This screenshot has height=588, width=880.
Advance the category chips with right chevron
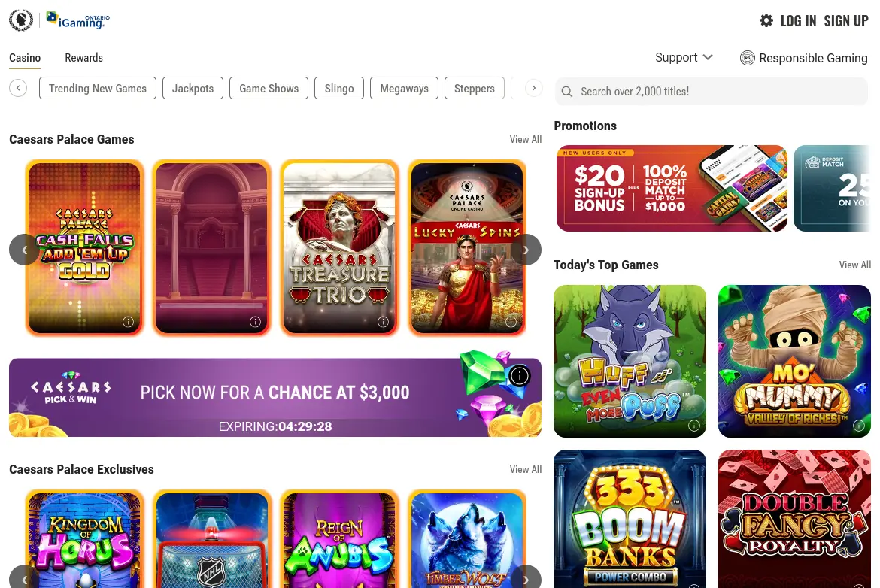[534, 88]
